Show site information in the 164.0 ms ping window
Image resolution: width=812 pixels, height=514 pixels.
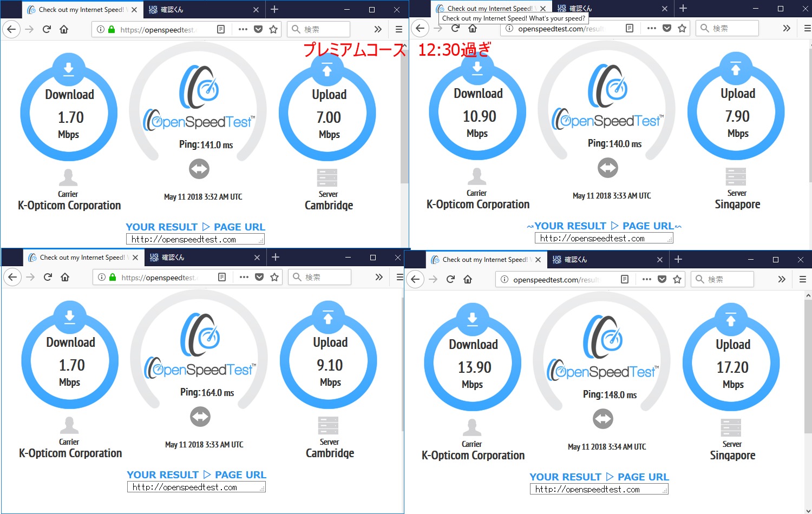coord(102,277)
